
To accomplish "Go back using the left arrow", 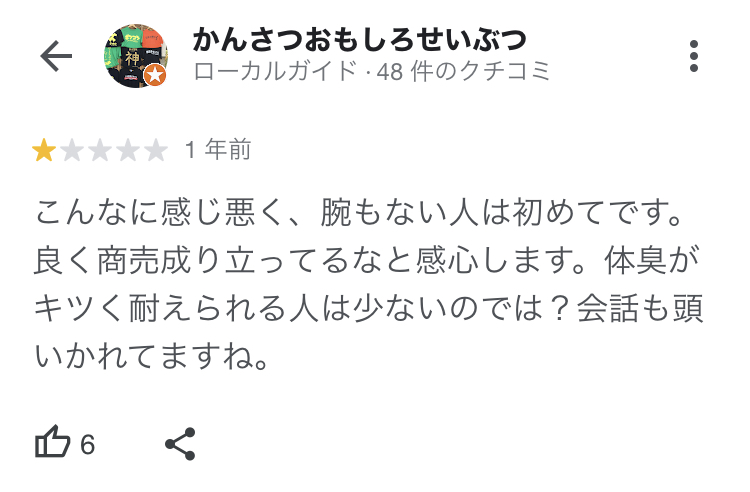I will 56,56.
